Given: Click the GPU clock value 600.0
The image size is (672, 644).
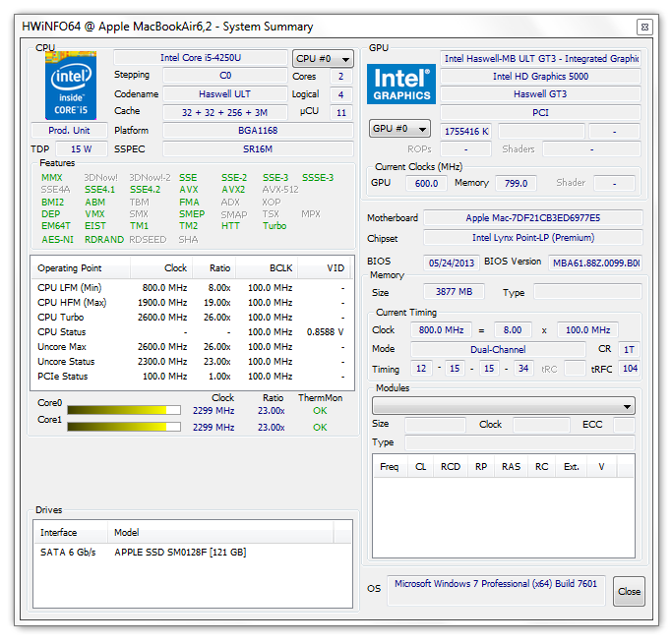Looking at the screenshot, I should pyautogui.click(x=426, y=183).
